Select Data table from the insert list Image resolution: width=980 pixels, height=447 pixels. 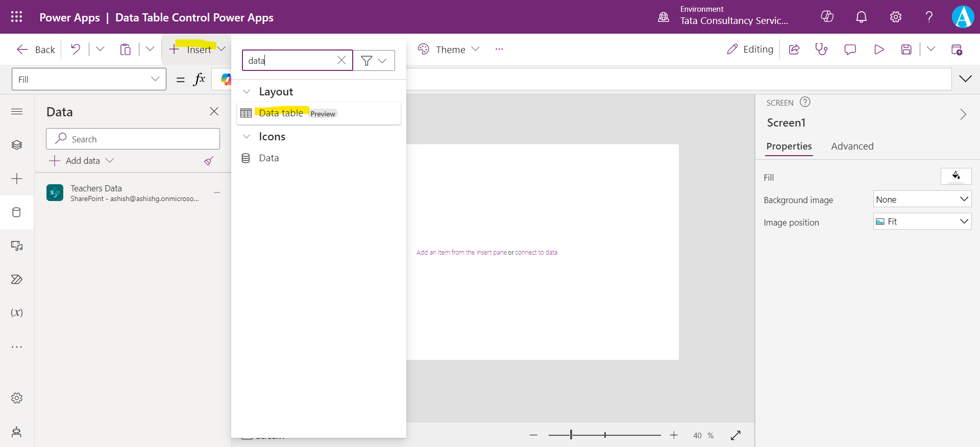(281, 113)
